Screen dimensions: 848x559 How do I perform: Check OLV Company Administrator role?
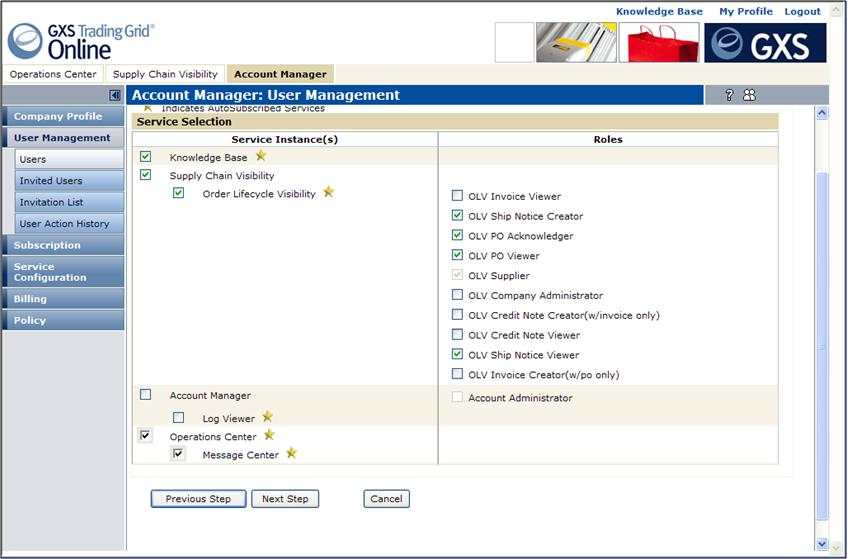[x=457, y=295]
